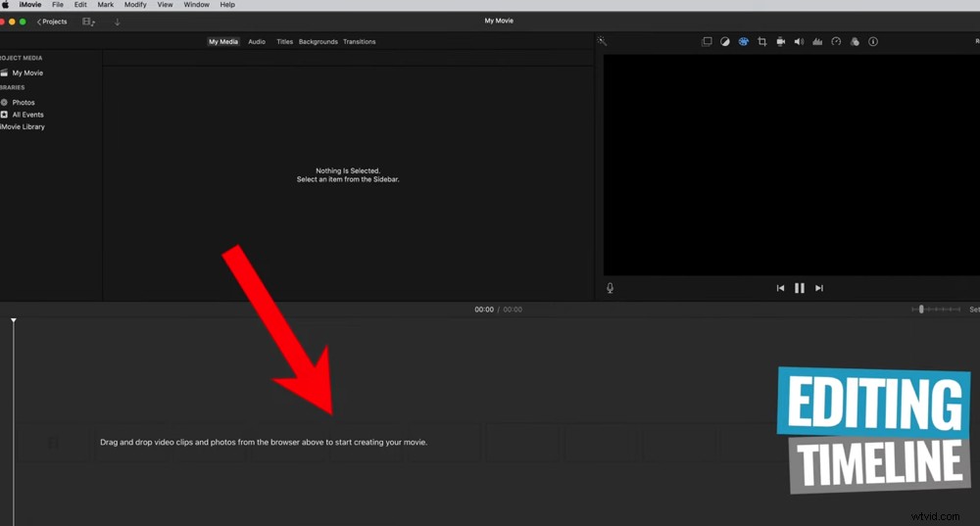Click the 'Nothing Is Selected' message

348,170
